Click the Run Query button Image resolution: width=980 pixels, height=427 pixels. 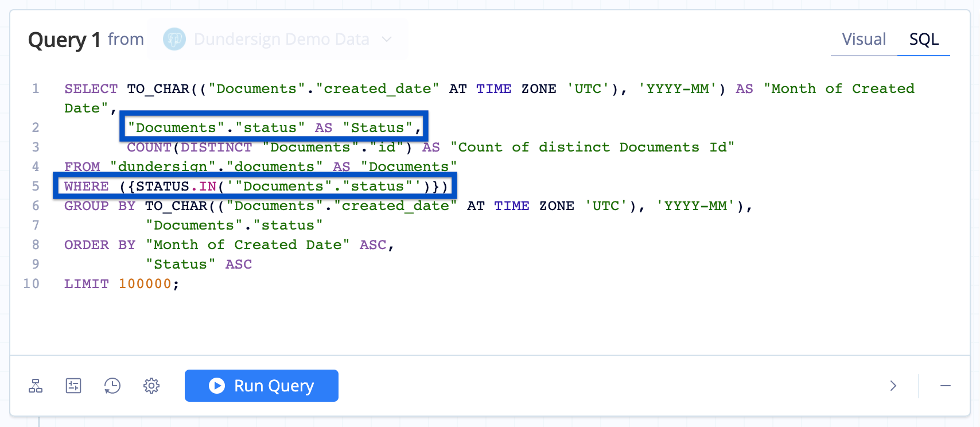[262, 386]
